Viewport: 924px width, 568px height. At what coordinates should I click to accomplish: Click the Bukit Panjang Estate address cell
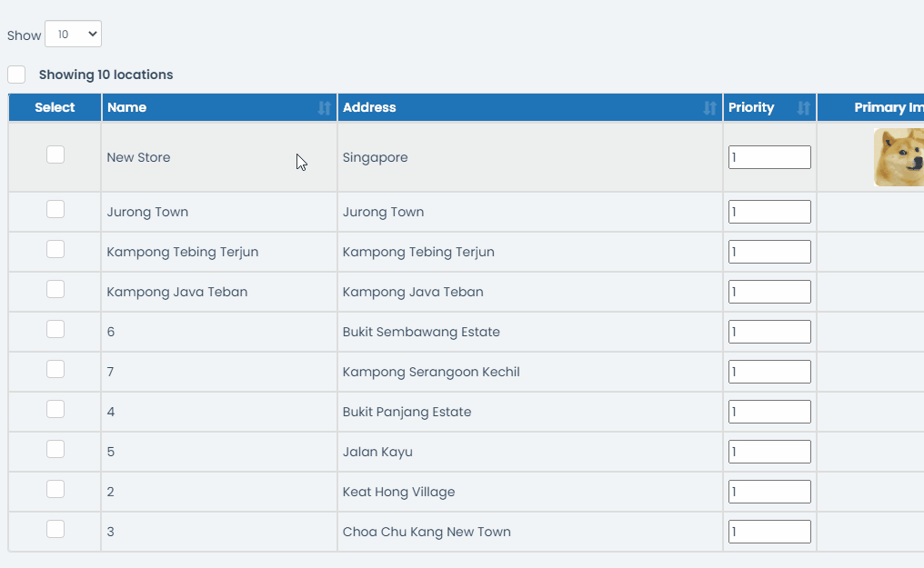click(407, 412)
